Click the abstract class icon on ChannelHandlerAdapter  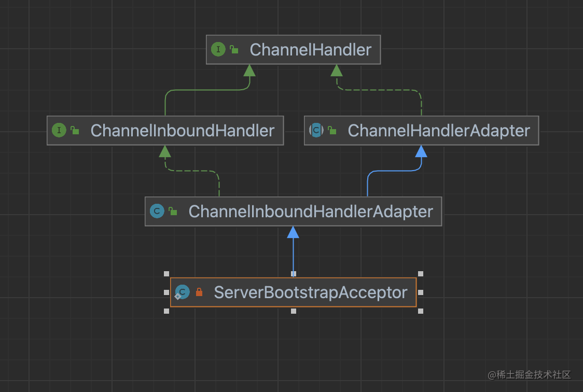pyautogui.click(x=316, y=130)
